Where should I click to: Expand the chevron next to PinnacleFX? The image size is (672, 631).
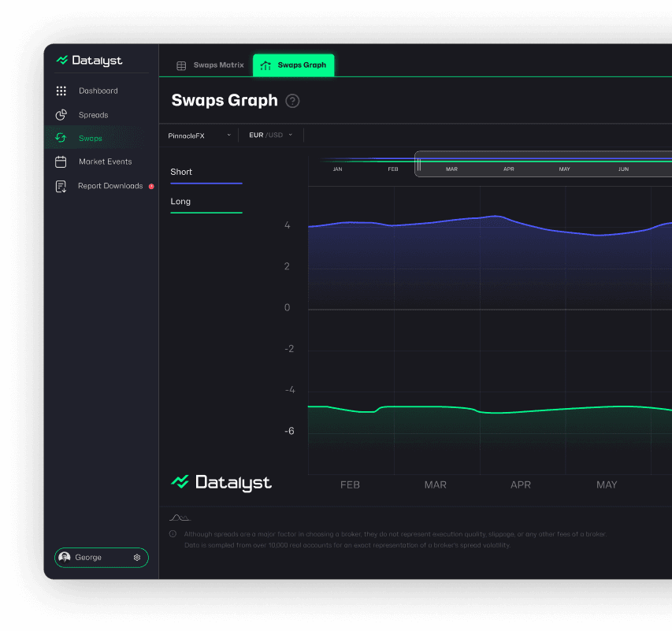229,135
